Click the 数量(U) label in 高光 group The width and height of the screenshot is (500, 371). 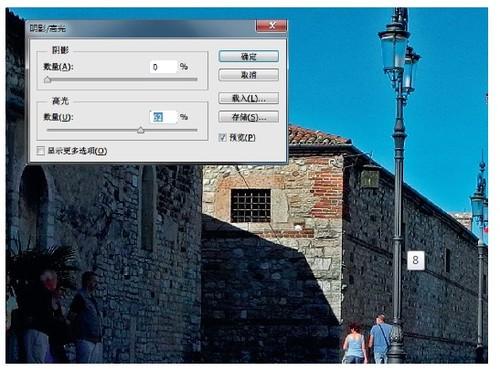pos(58,117)
